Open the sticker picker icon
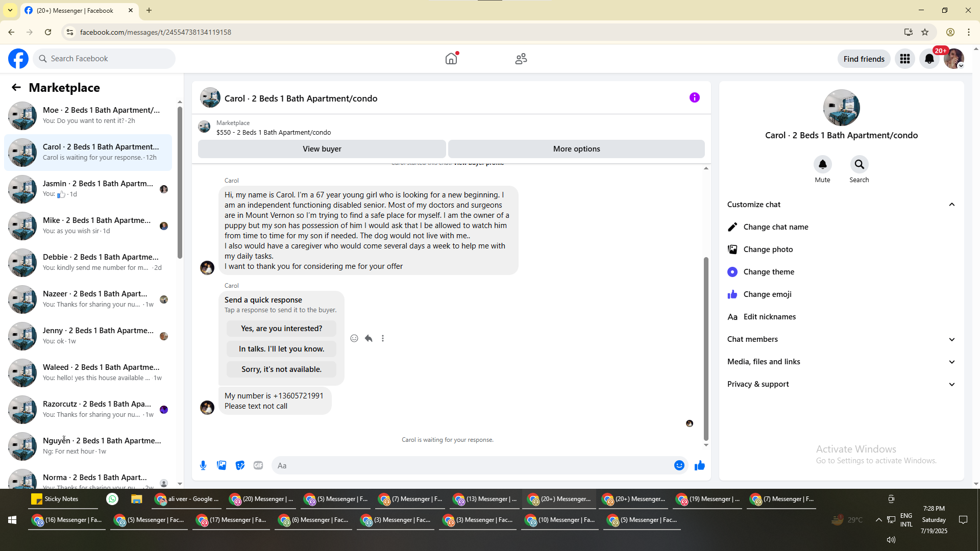 (240, 465)
